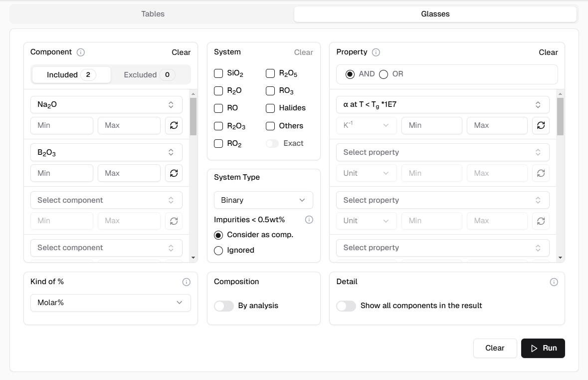This screenshot has width=588, height=380.
Task: Click the Min field under Na2O
Action: pos(62,125)
